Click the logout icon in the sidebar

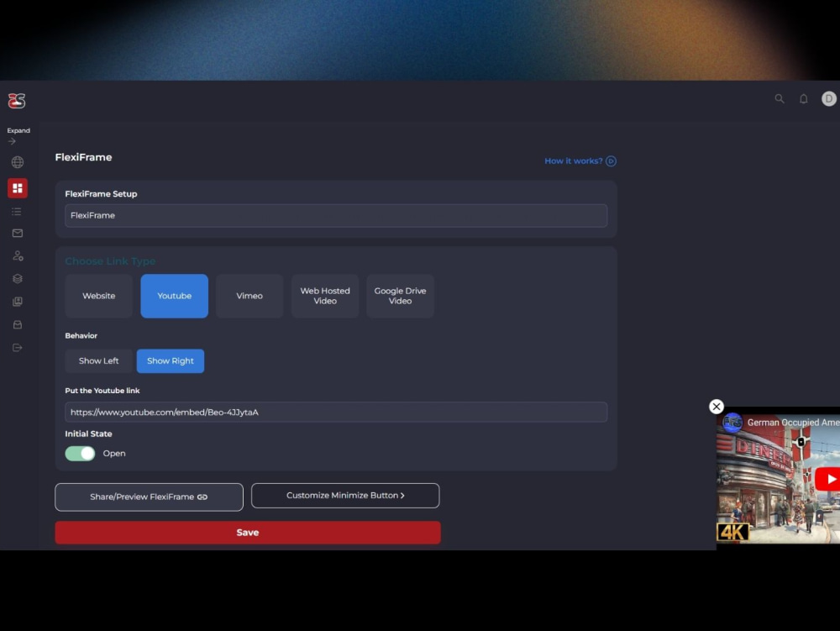(x=17, y=348)
